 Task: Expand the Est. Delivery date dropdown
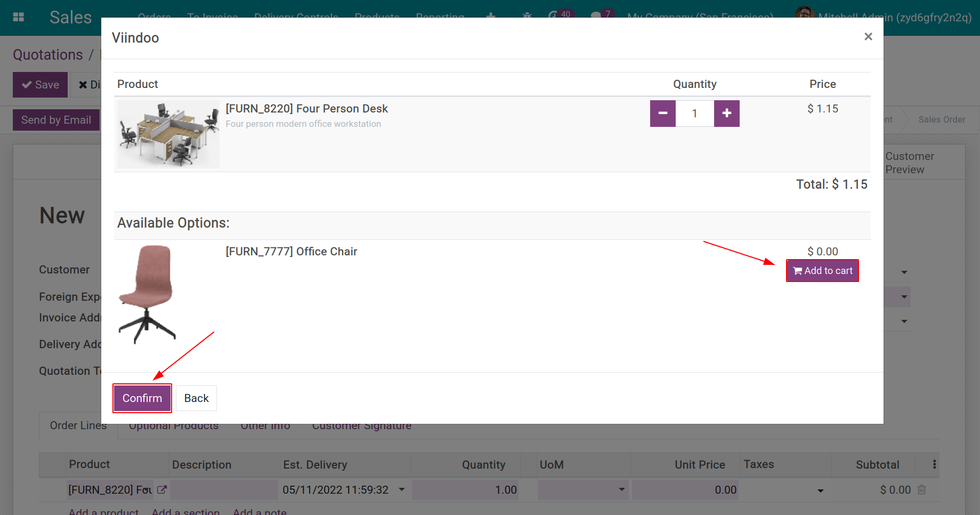(402, 489)
